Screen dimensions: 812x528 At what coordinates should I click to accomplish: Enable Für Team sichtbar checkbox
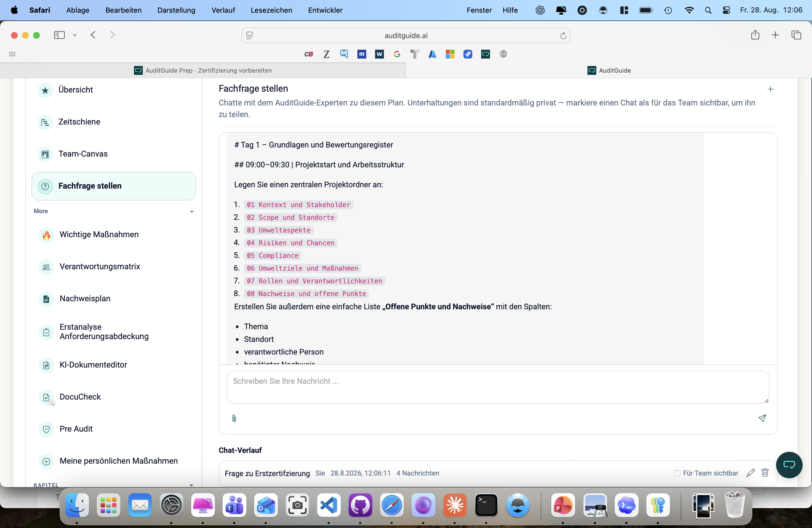pyautogui.click(x=677, y=473)
